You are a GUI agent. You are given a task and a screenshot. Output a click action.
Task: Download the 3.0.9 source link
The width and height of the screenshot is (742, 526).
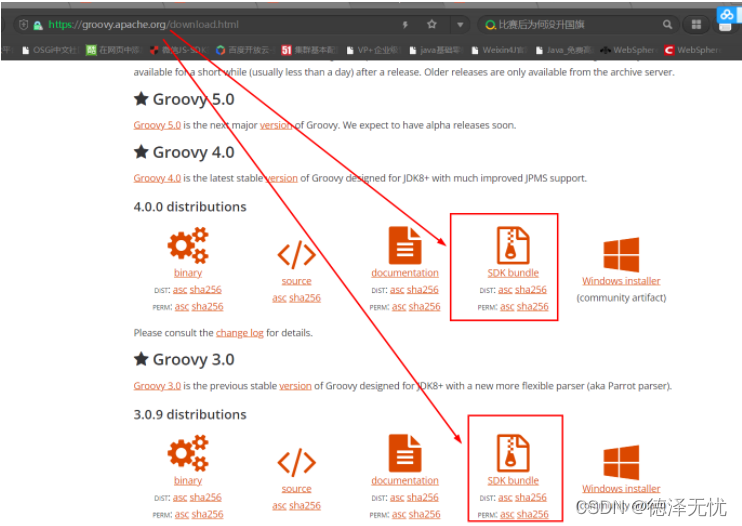click(x=297, y=489)
